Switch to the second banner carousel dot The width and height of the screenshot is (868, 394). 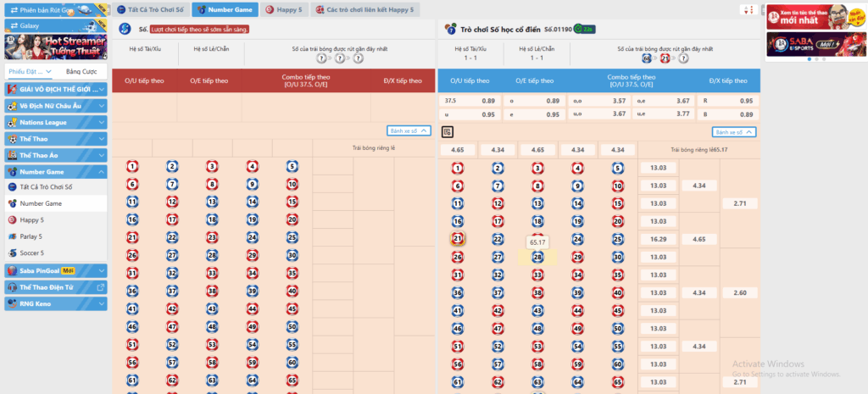pyautogui.click(x=816, y=59)
